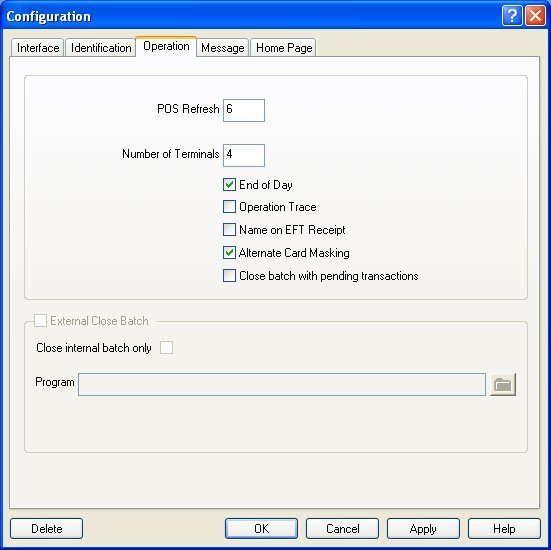This screenshot has height=550, width=551.
Task: Go to the Home Page tab
Action: 284,47
